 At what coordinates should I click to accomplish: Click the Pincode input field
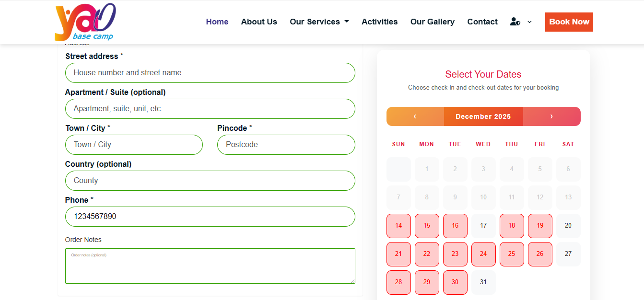(286, 145)
